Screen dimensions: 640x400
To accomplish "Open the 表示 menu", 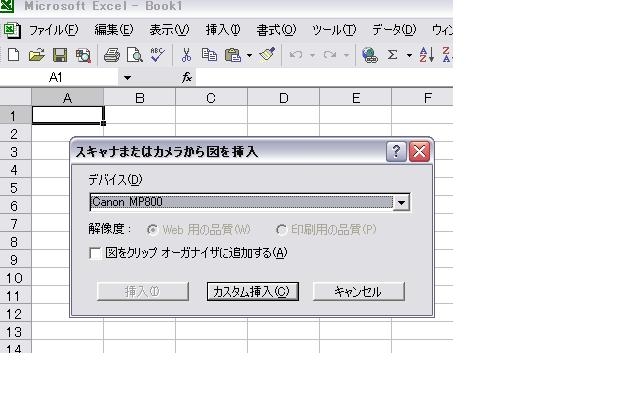I will pos(169,30).
